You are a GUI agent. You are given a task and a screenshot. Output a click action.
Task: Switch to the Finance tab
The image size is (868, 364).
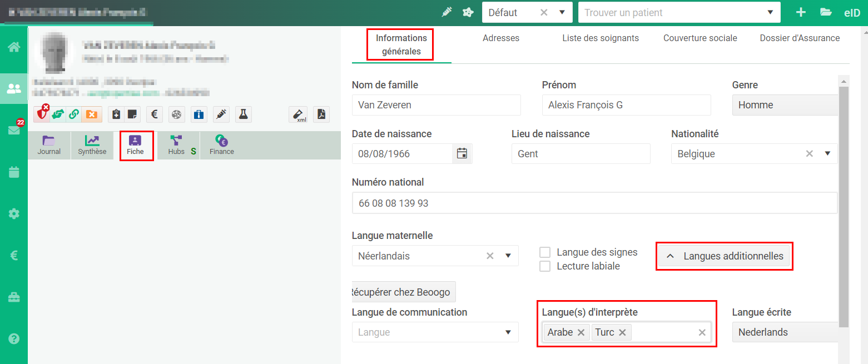222,145
